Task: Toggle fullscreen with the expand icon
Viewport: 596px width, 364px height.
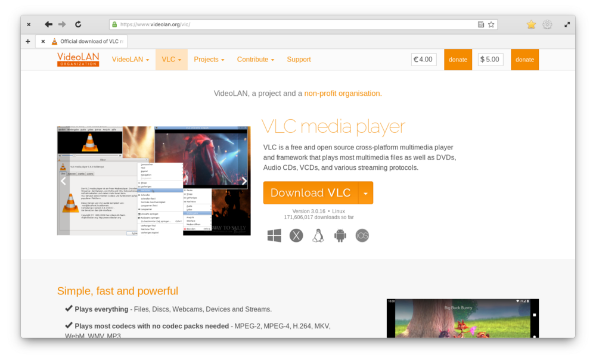Action: [x=567, y=24]
